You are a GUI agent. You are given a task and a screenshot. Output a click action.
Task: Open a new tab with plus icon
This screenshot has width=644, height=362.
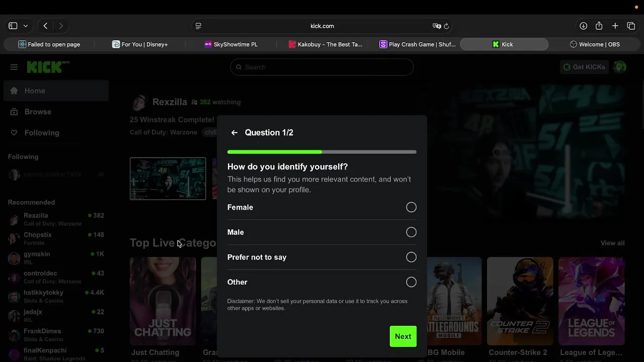coord(615,26)
